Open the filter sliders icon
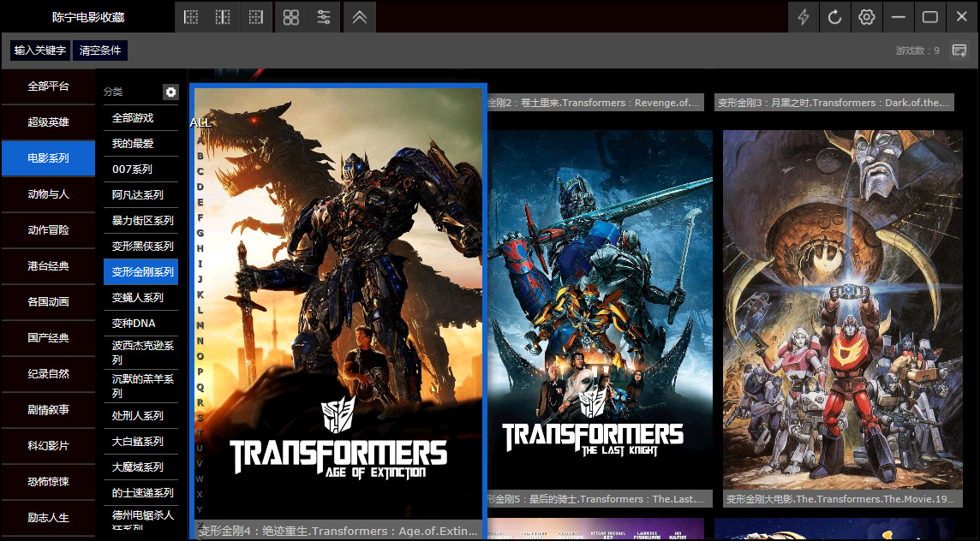Screen dimensions: 980x541 324,17
